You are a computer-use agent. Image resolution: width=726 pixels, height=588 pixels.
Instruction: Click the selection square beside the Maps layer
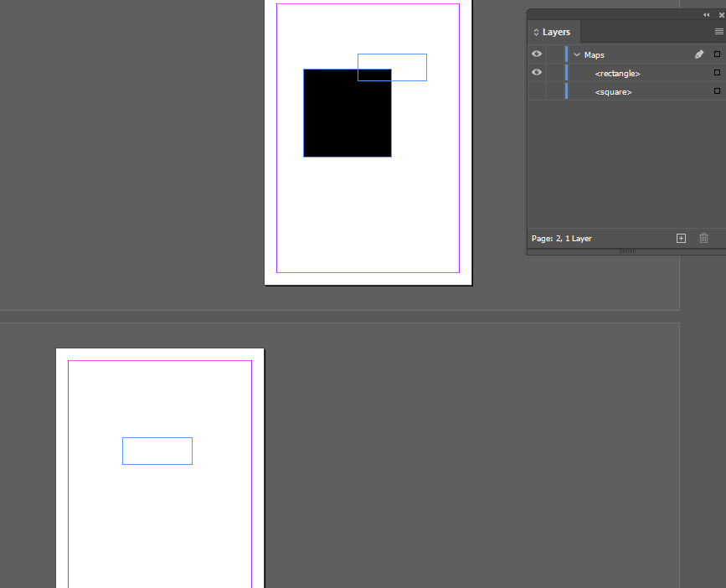click(x=716, y=54)
